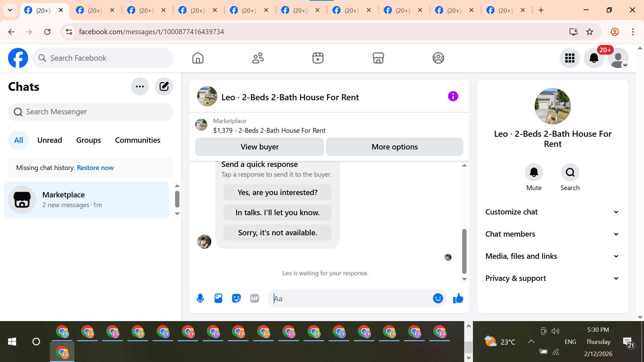This screenshot has height=362, width=644.
Task: Click the More options button
Action: coord(394,147)
